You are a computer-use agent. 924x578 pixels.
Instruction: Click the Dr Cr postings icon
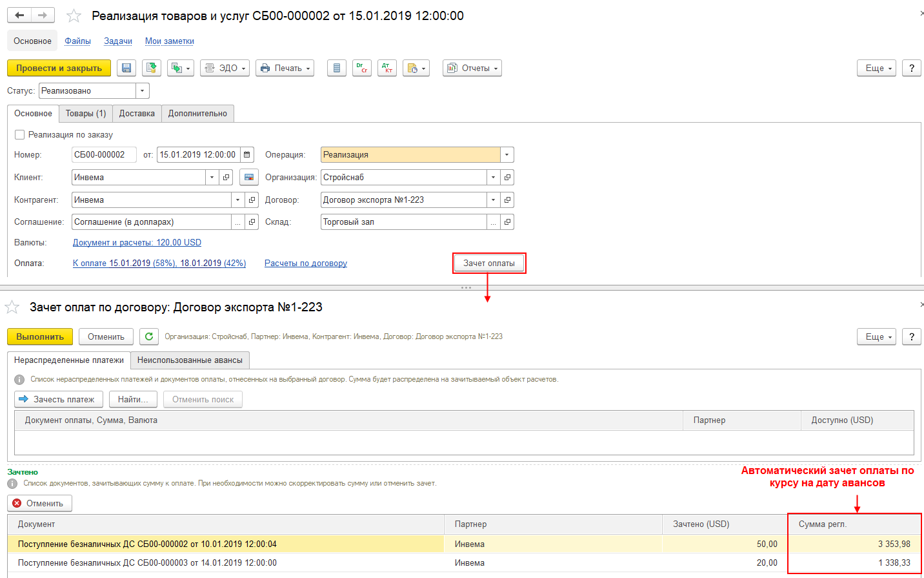[x=362, y=68]
